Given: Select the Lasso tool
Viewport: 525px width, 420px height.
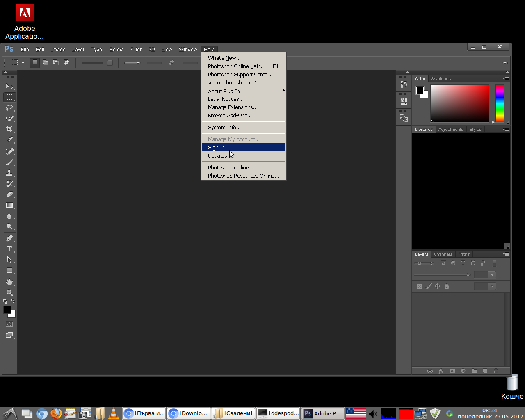Looking at the screenshot, I should click(9, 108).
